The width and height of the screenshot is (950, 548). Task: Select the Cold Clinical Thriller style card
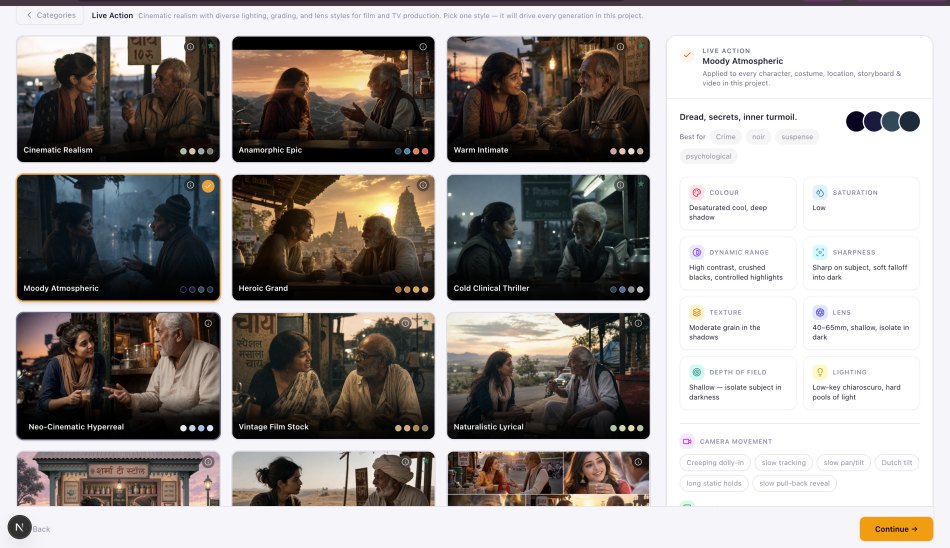tap(548, 238)
